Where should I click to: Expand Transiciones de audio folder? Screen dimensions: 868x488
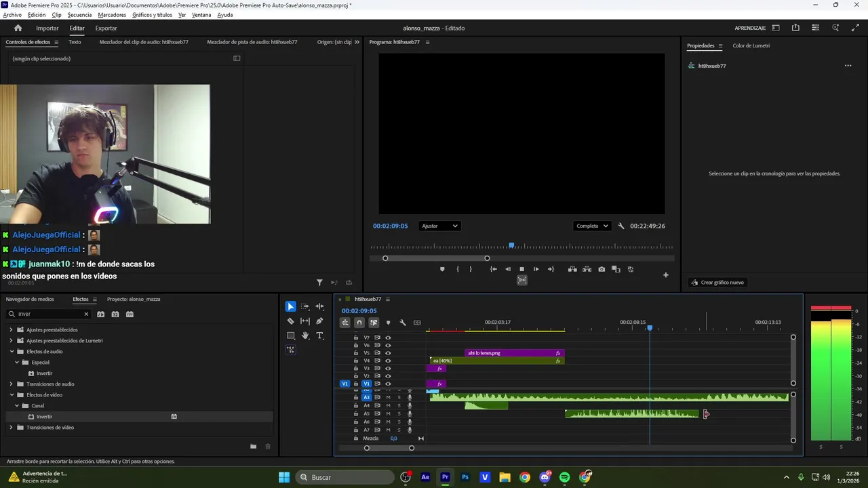coord(11,384)
